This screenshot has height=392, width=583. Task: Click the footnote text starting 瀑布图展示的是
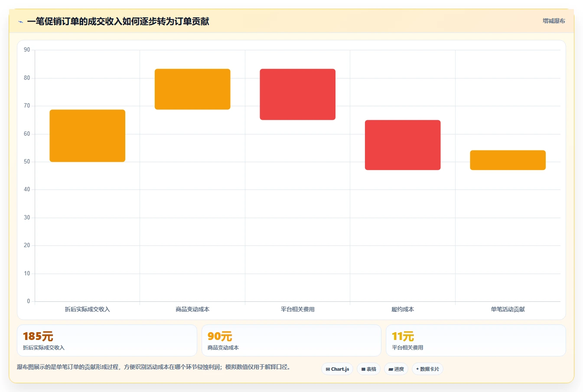(153, 367)
